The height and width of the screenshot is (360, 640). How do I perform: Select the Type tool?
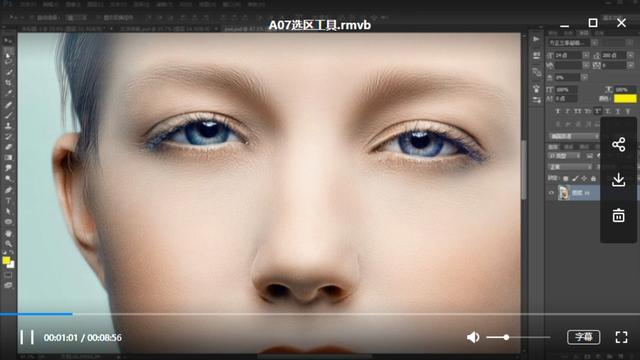click(x=8, y=200)
